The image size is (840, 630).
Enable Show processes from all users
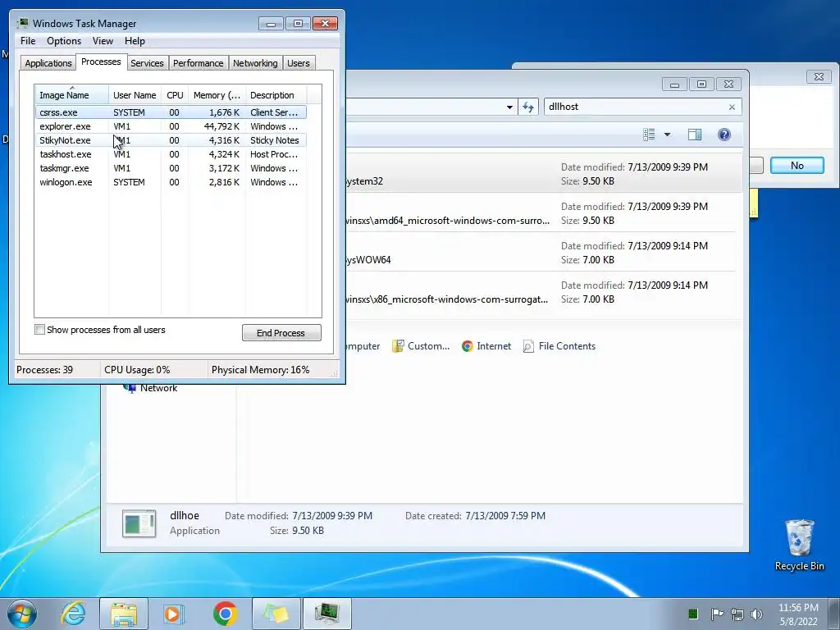point(39,330)
